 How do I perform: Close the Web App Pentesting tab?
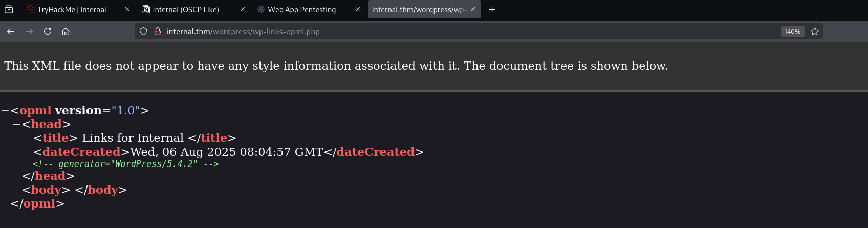358,9
